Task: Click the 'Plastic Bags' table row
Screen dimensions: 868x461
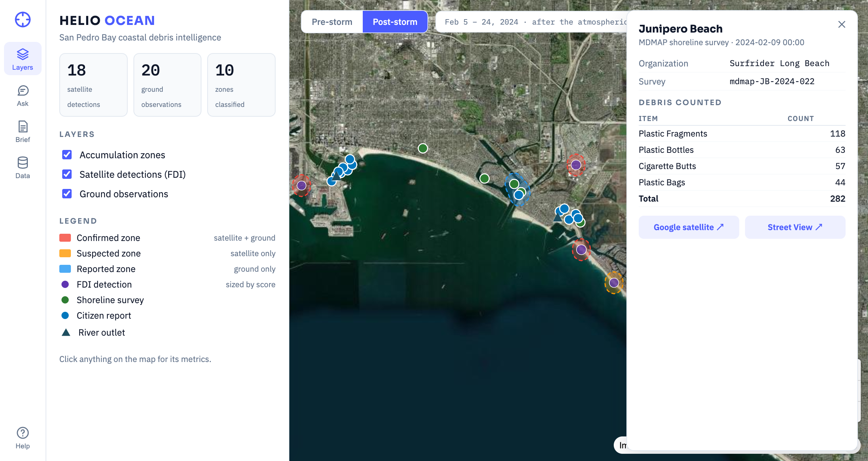Action: tap(742, 182)
